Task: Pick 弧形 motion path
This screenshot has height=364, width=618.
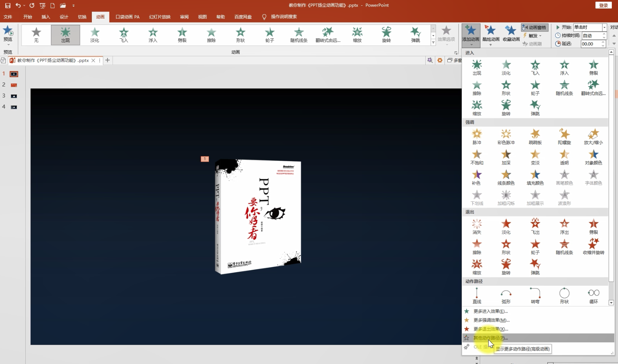Action: pyautogui.click(x=506, y=296)
